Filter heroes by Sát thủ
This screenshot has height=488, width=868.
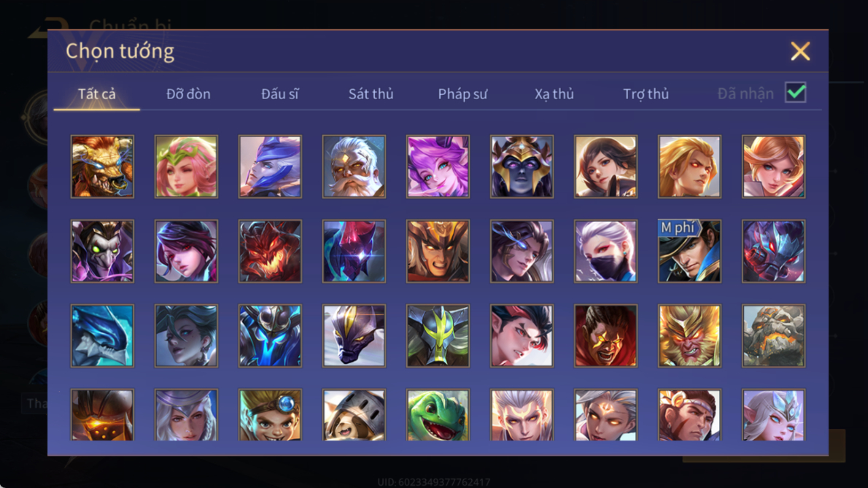(371, 94)
